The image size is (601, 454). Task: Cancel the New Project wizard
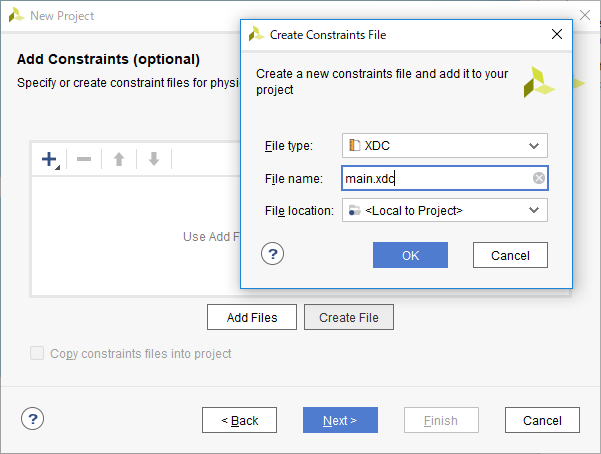[542, 420]
